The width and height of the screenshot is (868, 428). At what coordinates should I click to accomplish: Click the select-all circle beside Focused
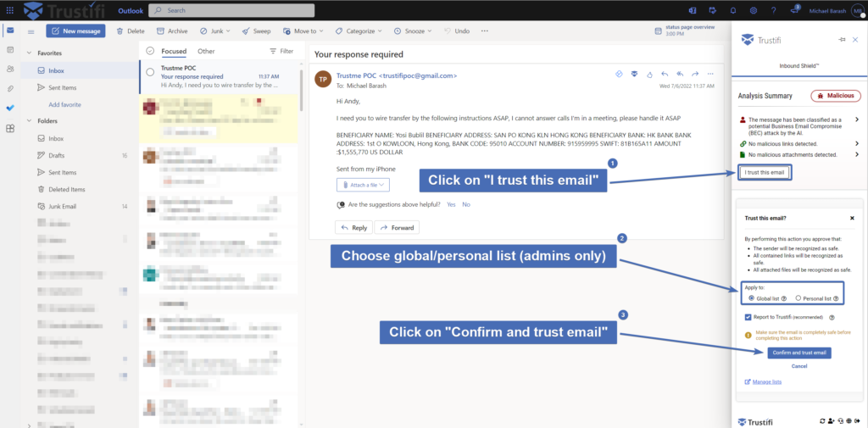tap(150, 51)
